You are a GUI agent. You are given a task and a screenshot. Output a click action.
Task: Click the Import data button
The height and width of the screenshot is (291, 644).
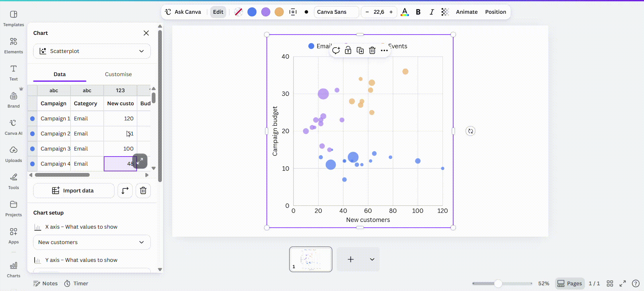click(74, 190)
